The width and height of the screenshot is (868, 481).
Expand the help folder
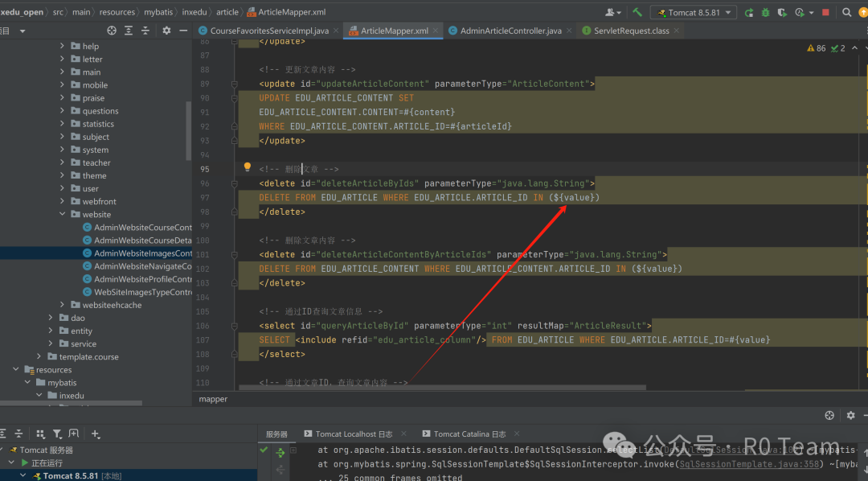click(62, 46)
